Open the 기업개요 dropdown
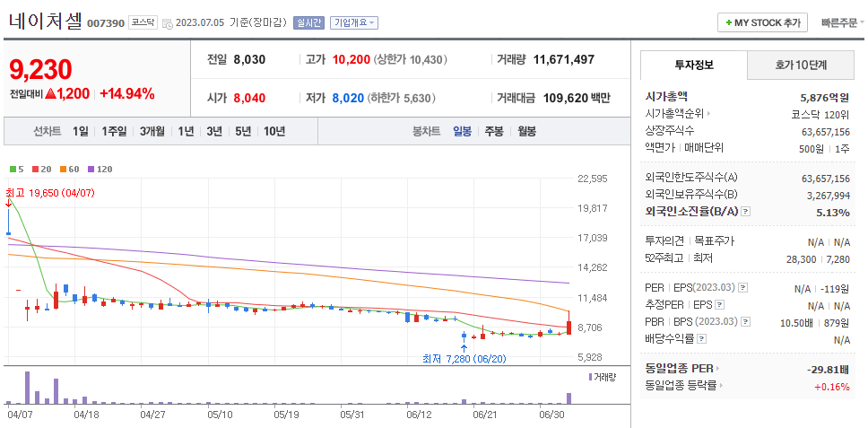Image resolution: width=868 pixels, height=428 pixels. (x=354, y=22)
